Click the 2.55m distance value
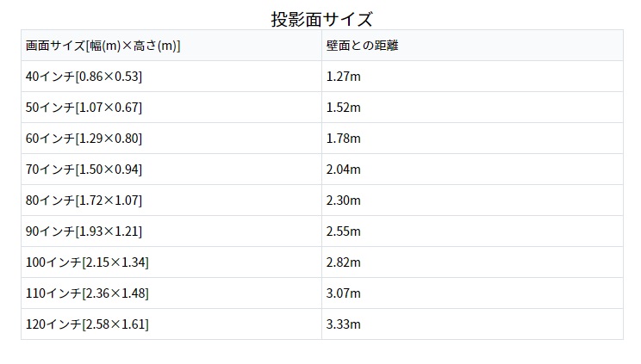The width and height of the screenshot is (641, 364). tap(343, 231)
